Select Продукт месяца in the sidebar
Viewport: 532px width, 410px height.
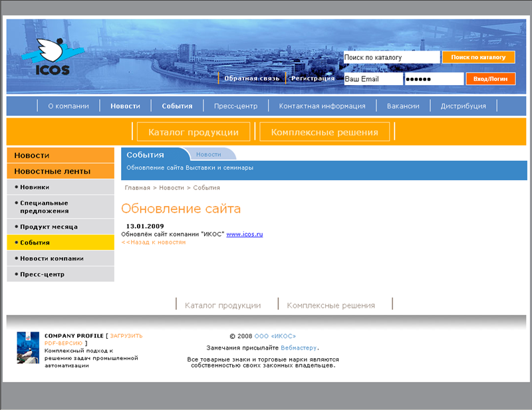(49, 227)
